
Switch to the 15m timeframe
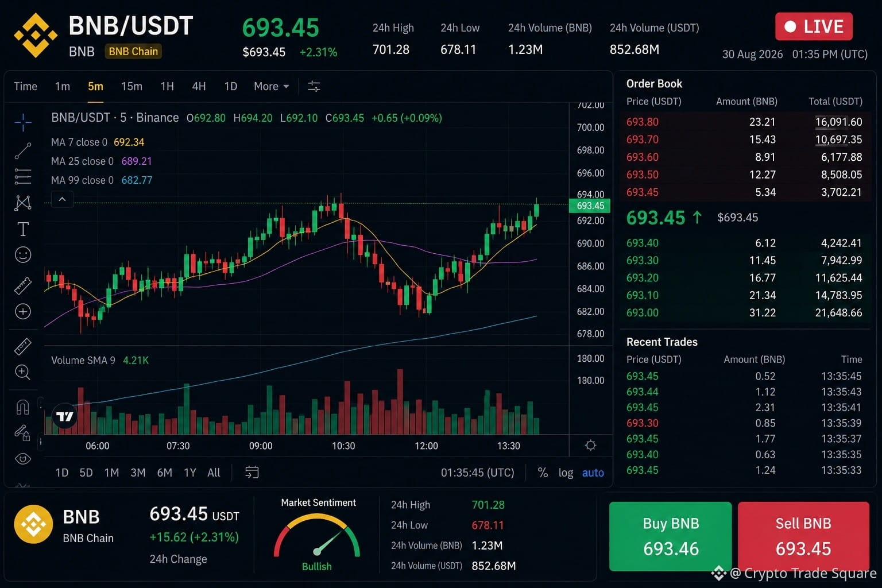point(131,86)
